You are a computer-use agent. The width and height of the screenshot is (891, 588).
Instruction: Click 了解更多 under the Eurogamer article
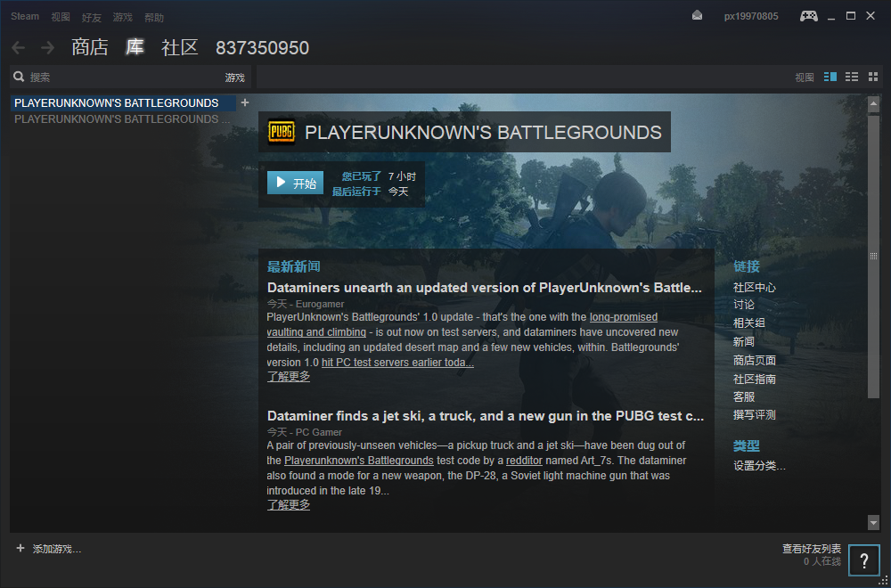pyautogui.click(x=289, y=376)
